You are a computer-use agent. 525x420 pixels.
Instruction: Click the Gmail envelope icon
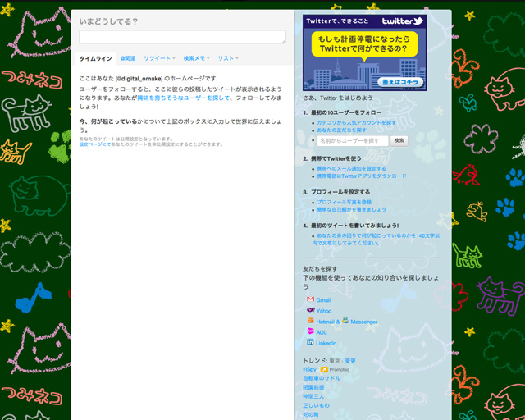click(x=310, y=299)
